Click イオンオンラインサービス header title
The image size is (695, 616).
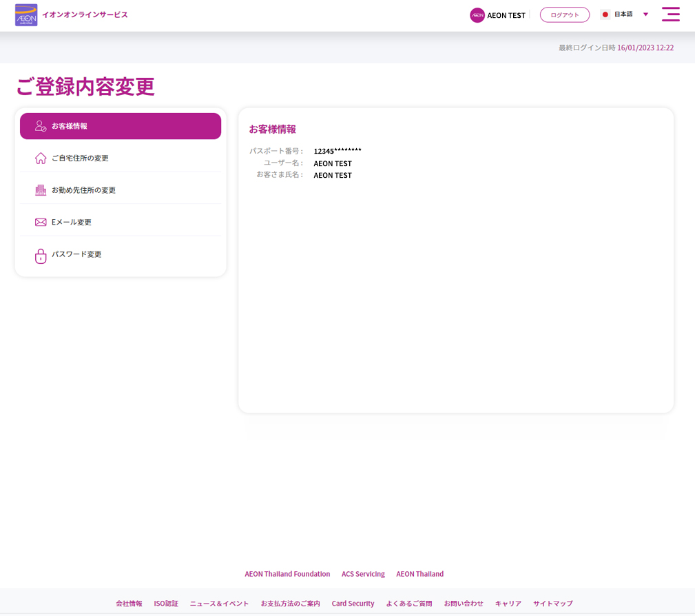point(85,14)
